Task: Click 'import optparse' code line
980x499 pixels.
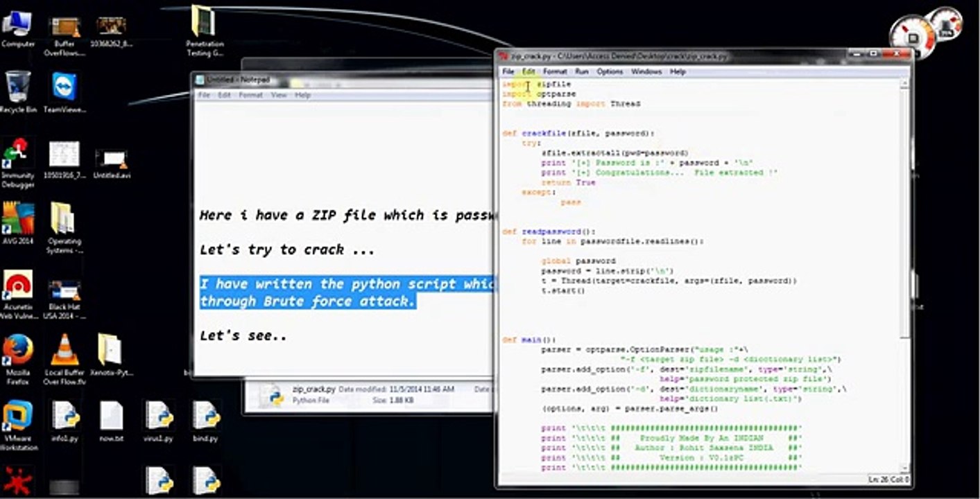Action: tap(539, 94)
